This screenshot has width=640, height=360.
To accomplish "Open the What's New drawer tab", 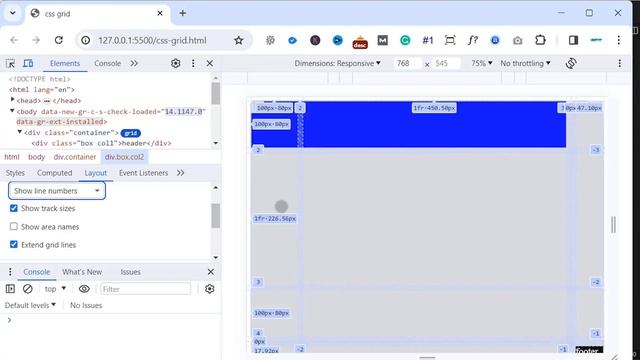I will pos(82,272).
